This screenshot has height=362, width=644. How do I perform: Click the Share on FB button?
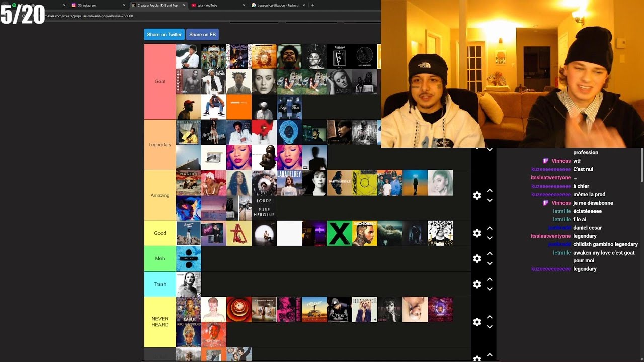[202, 35]
